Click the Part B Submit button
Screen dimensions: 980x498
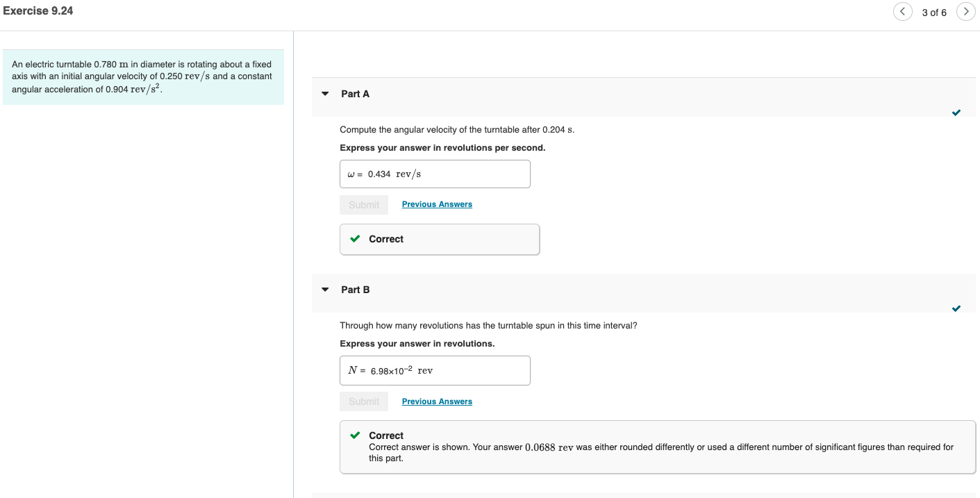(364, 401)
